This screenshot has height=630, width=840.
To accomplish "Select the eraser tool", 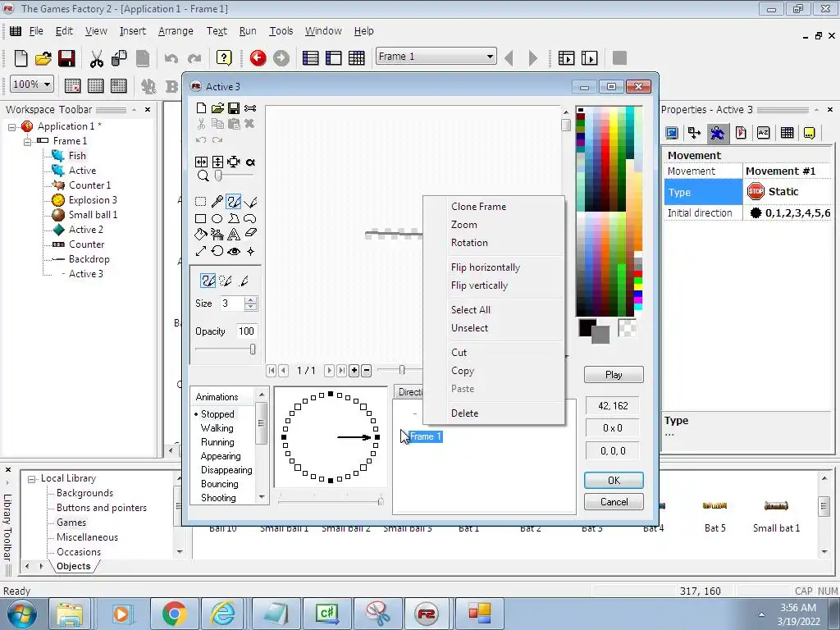I will pos(250,234).
